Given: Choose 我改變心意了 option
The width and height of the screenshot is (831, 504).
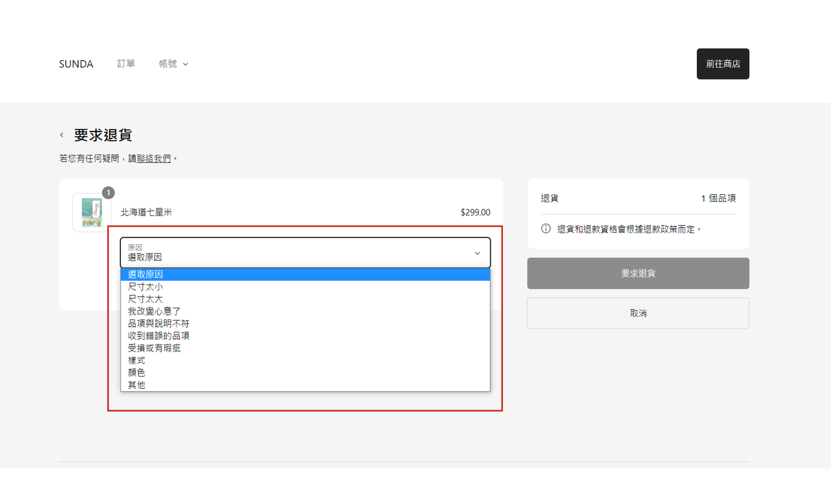Looking at the screenshot, I should point(154,311).
